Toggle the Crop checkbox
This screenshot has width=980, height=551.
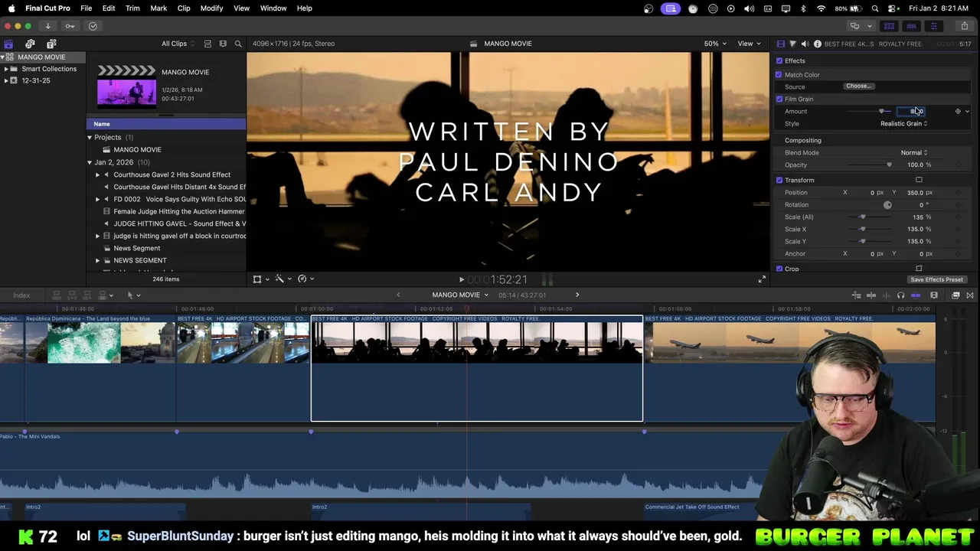click(779, 269)
